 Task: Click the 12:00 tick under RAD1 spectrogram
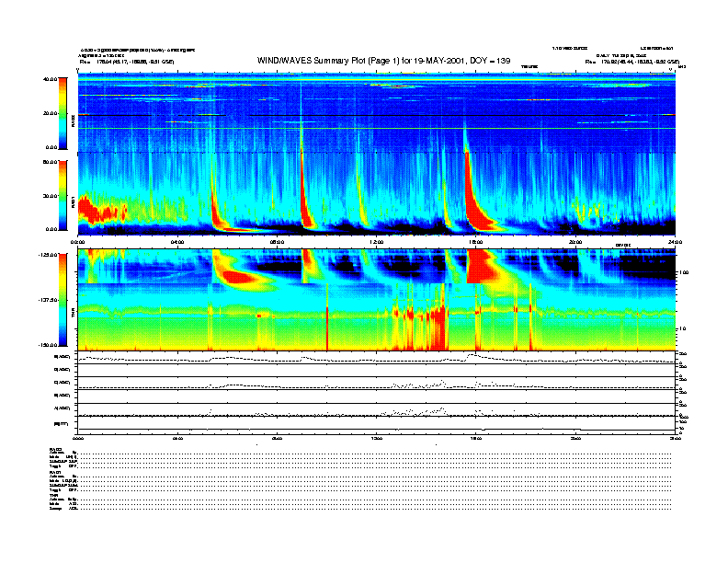[377, 242]
